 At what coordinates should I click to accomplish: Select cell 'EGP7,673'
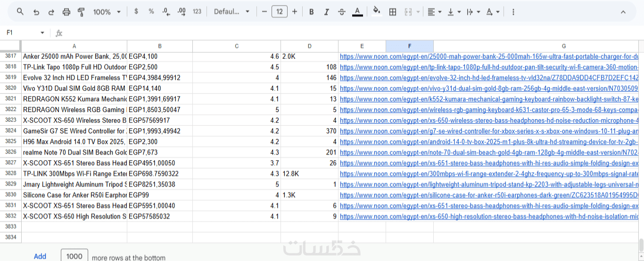coord(160,152)
